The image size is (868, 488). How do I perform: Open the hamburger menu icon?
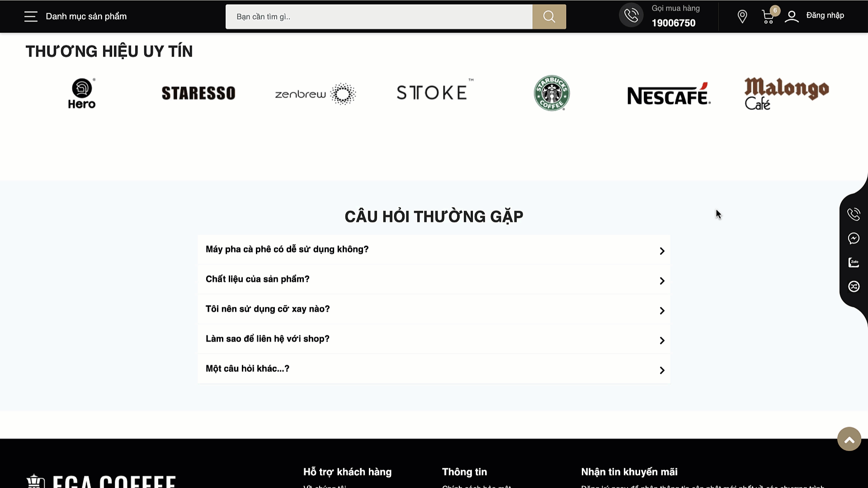coord(31,17)
